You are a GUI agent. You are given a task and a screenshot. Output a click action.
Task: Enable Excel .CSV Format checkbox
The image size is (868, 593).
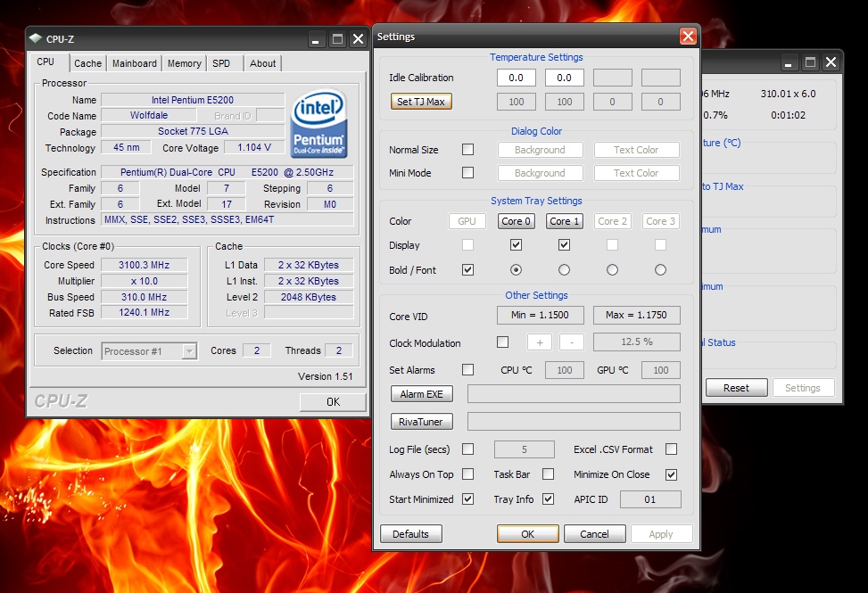pos(671,449)
